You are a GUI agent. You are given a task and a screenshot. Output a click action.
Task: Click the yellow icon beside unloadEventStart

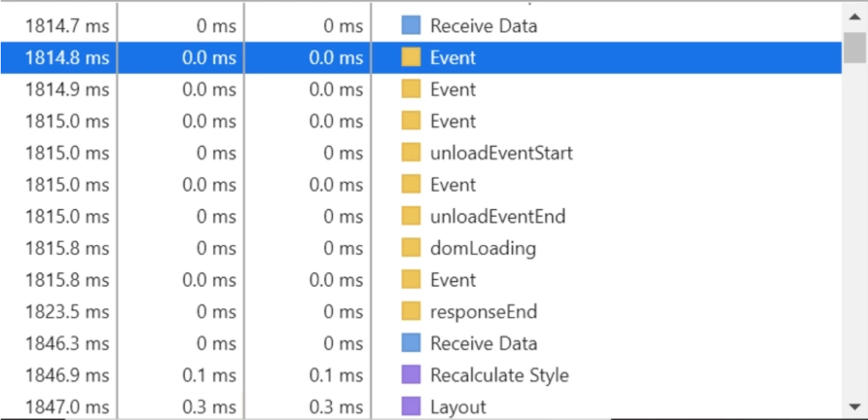pyautogui.click(x=411, y=153)
